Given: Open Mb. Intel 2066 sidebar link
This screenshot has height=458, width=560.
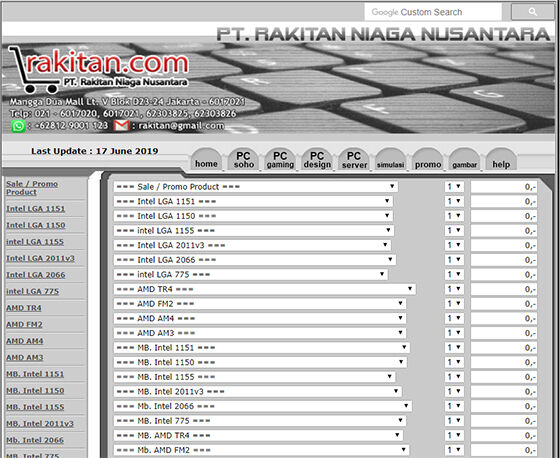Looking at the screenshot, I should tap(35, 440).
